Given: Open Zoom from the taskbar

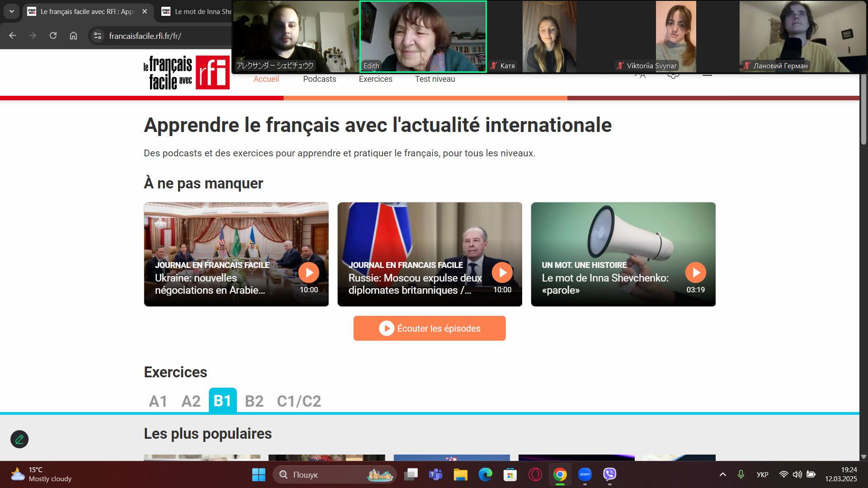Looking at the screenshot, I should pos(585,474).
